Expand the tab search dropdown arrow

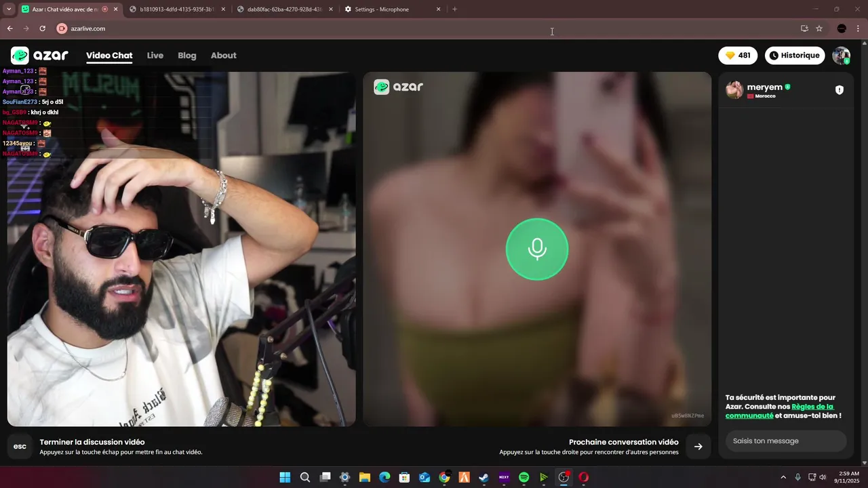[x=9, y=9]
